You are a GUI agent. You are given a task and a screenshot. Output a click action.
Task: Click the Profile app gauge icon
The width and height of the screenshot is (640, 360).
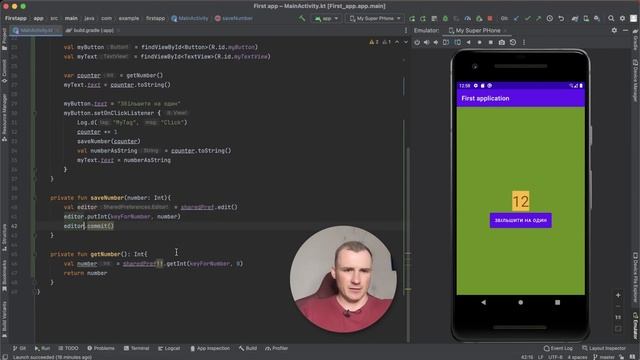pos(468,18)
